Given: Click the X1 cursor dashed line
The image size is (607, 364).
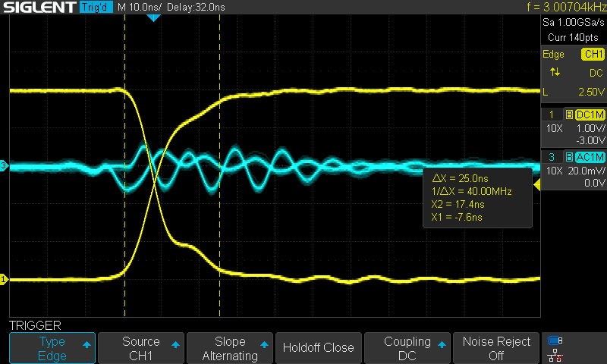Looking at the screenshot, I should [x=124, y=227].
